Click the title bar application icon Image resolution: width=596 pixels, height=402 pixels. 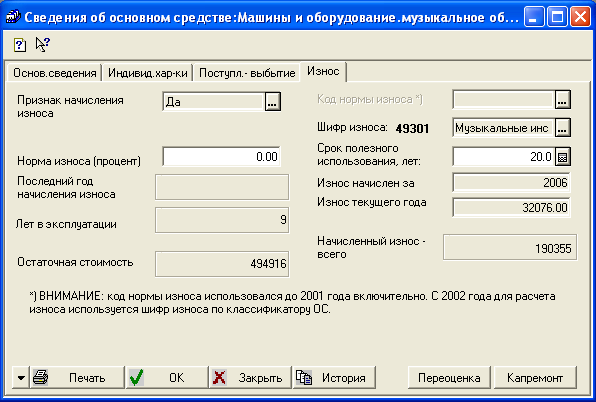click(x=12, y=17)
